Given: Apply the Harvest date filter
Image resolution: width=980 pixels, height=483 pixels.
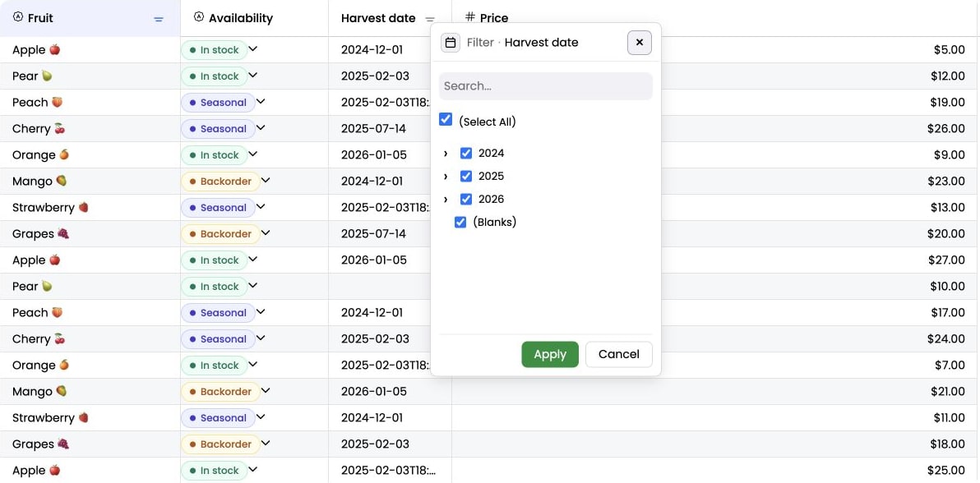Looking at the screenshot, I should pyautogui.click(x=550, y=354).
